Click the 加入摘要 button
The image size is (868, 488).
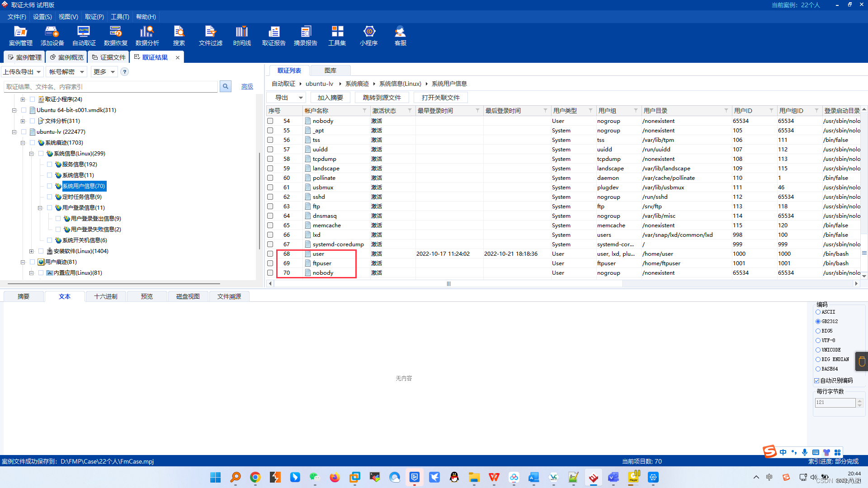click(x=330, y=98)
